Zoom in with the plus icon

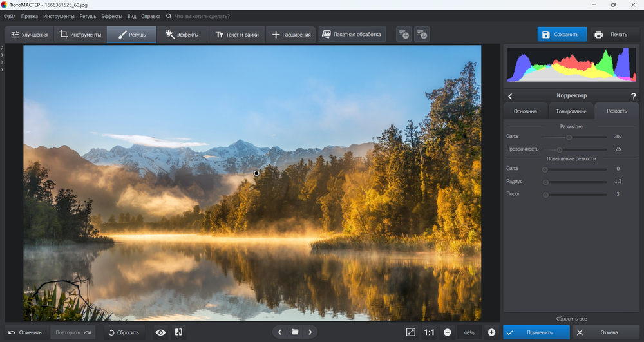click(491, 332)
